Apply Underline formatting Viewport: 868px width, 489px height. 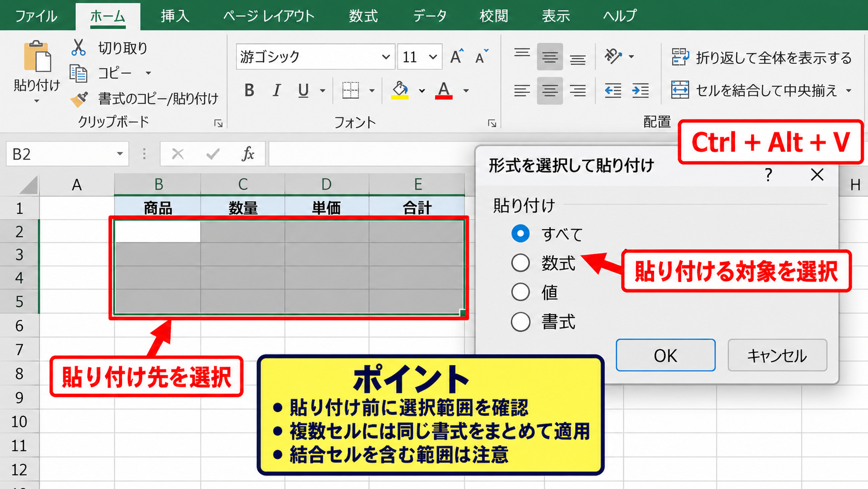pos(304,90)
